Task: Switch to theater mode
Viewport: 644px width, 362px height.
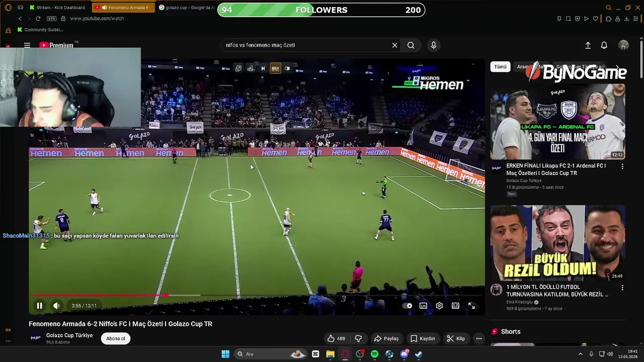Action: 455,306
